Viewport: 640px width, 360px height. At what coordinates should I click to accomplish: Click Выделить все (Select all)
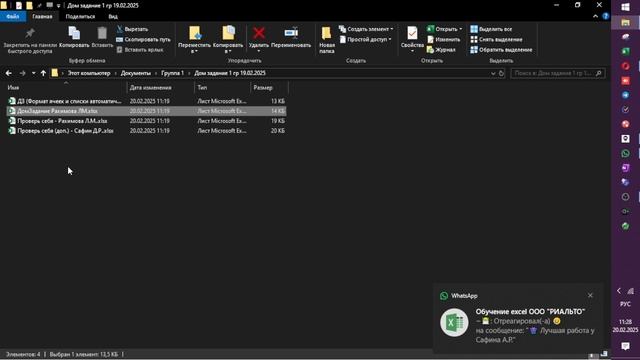pos(491,29)
